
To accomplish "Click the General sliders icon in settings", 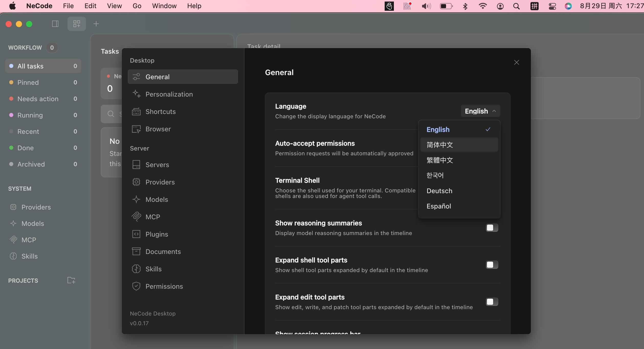I will tap(136, 77).
